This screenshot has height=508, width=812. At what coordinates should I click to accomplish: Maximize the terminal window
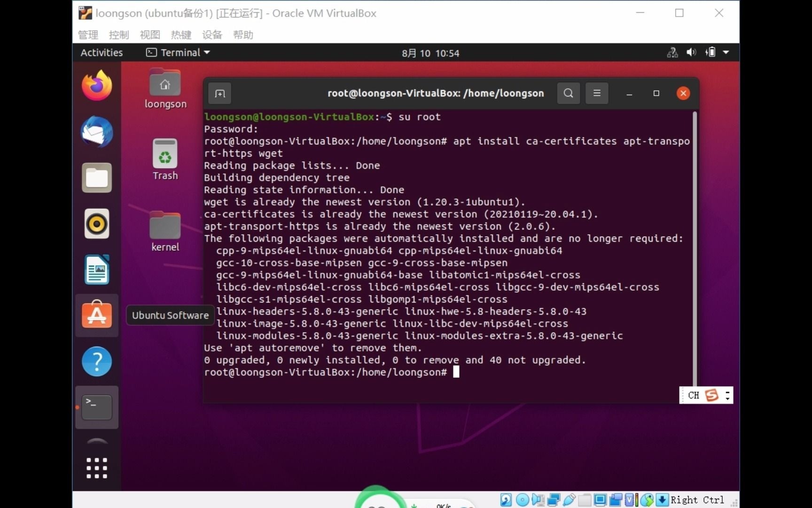click(x=656, y=94)
